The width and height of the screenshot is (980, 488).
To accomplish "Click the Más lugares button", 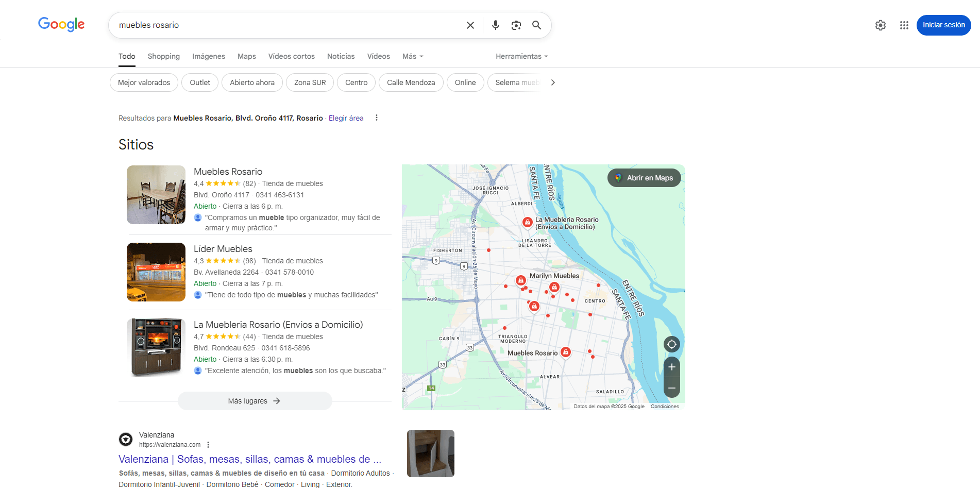I will point(255,401).
